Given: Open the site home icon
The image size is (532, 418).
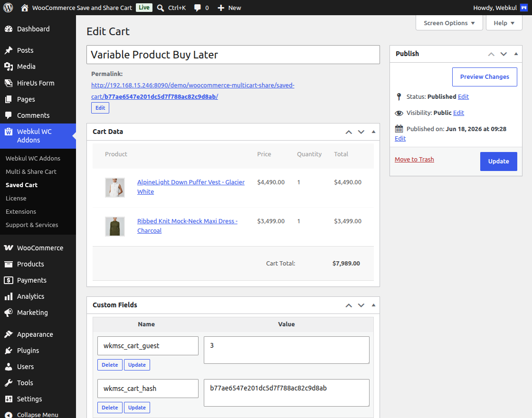Looking at the screenshot, I should pyautogui.click(x=24, y=8).
